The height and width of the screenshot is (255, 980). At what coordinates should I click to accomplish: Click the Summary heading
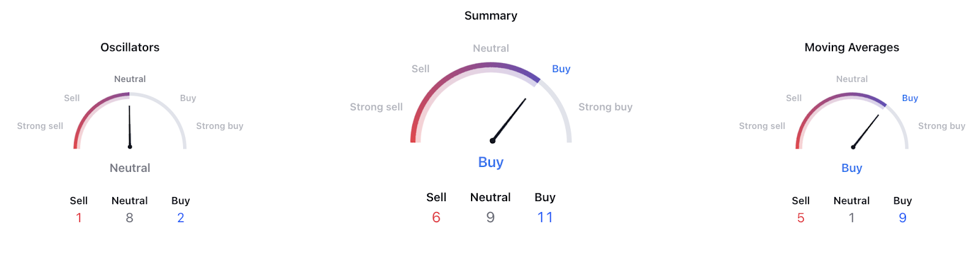491,16
